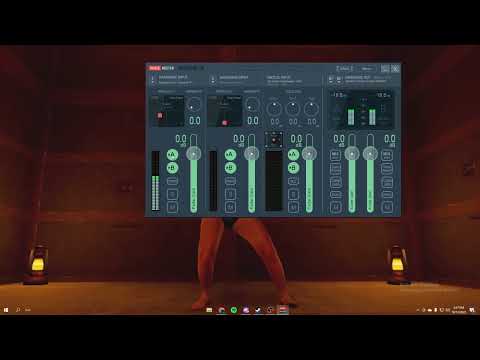This screenshot has width=480, height=360.
Task: Click the Hardware Input 1 Intellipan panel
Action: click(168, 111)
